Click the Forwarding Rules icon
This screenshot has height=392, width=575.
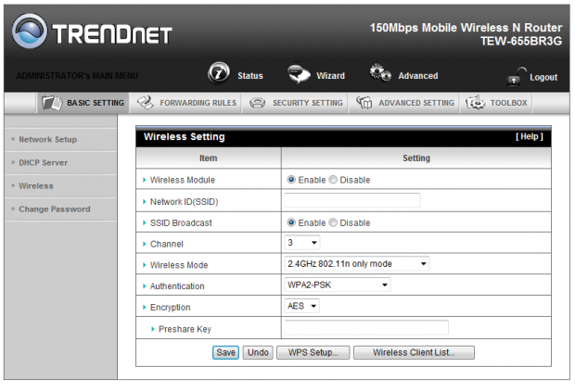(x=146, y=103)
